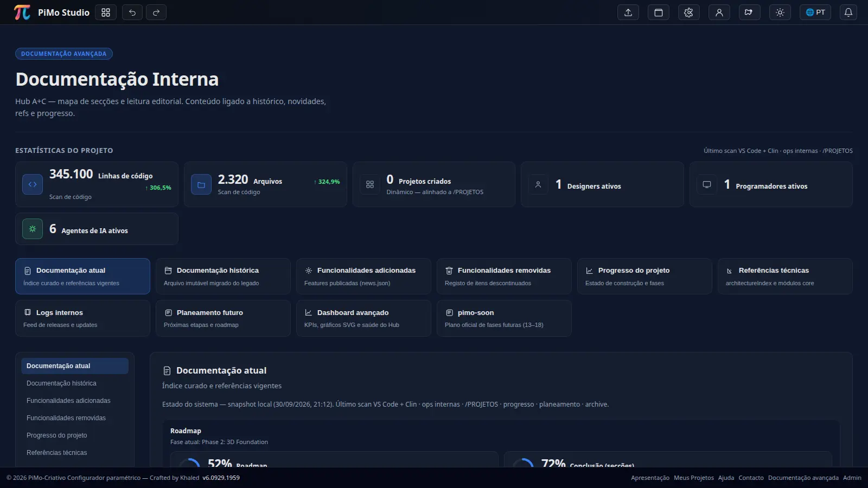Click the folder icon beside Arquivos
The width and height of the screenshot is (868, 488).
[201, 185]
